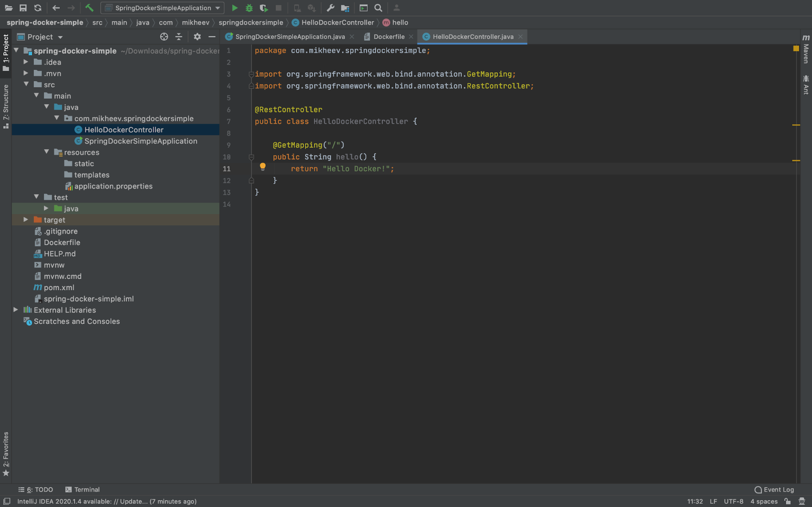Run the application with green play button
Screen dimensions: 812x507
234,8
